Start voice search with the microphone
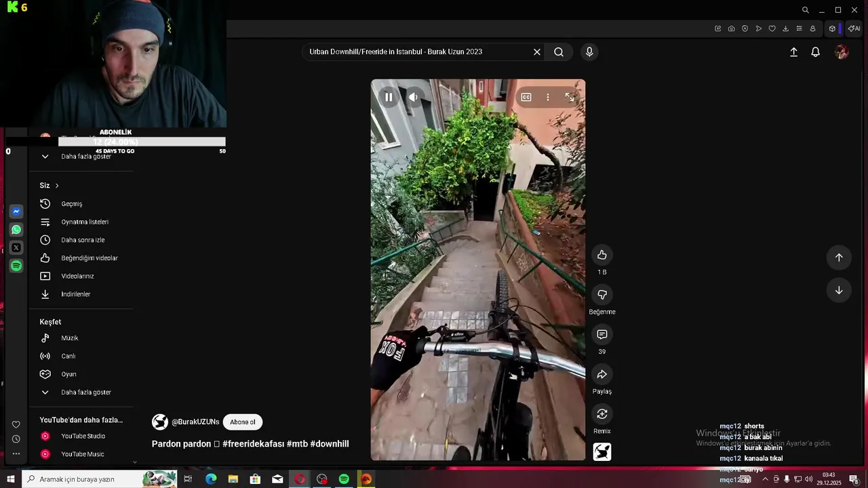Viewport: 868px width, 488px height. click(x=589, y=52)
